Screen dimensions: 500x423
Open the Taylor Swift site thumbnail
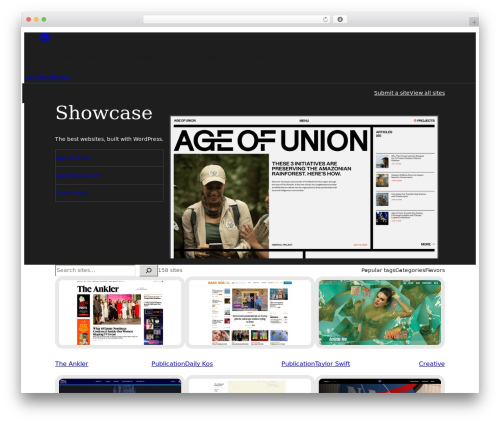point(380,312)
